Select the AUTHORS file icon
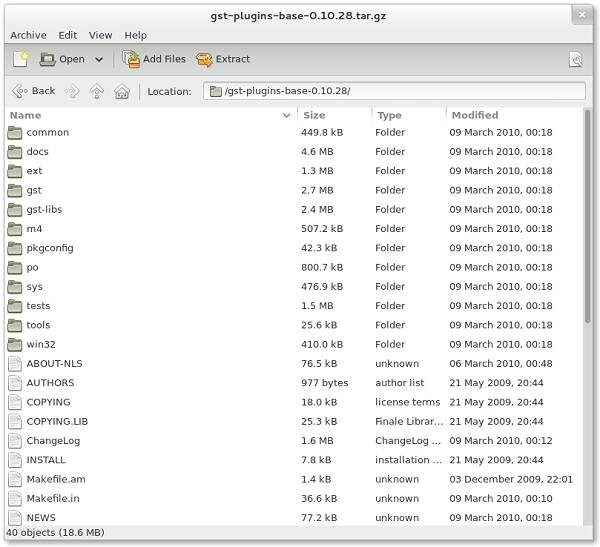The width and height of the screenshot is (600, 547). pos(15,383)
